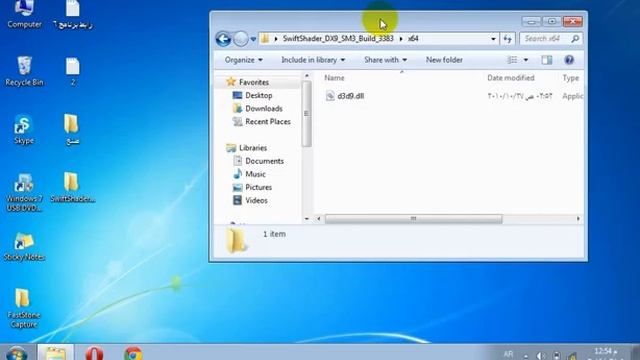
Task: Select the Computer desktop icon
Action: pyautogui.click(x=24, y=14)
